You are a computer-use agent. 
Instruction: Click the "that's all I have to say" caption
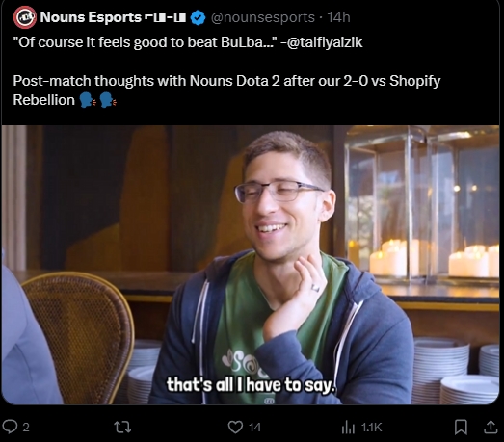point(251,384)
